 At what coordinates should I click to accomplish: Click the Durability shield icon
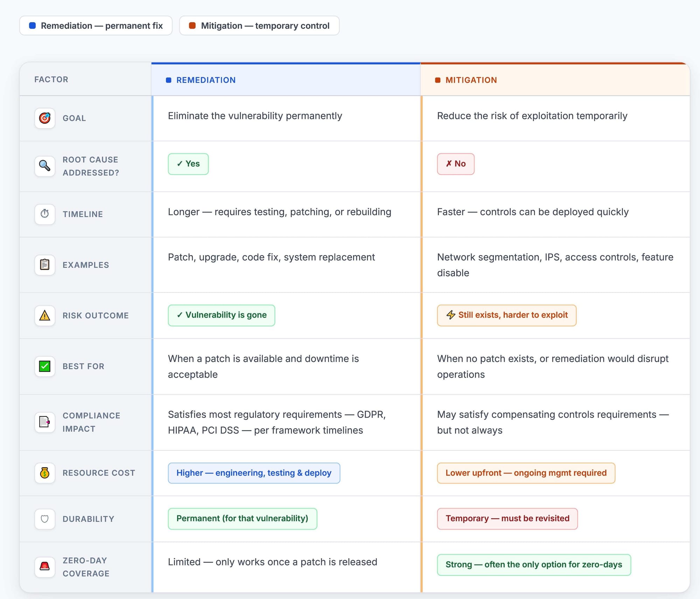[45, 519]
